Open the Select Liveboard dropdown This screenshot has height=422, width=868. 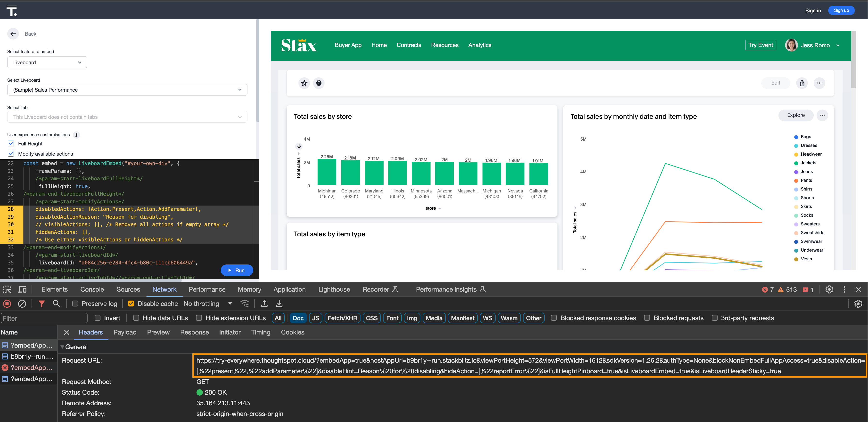(127, 90)
